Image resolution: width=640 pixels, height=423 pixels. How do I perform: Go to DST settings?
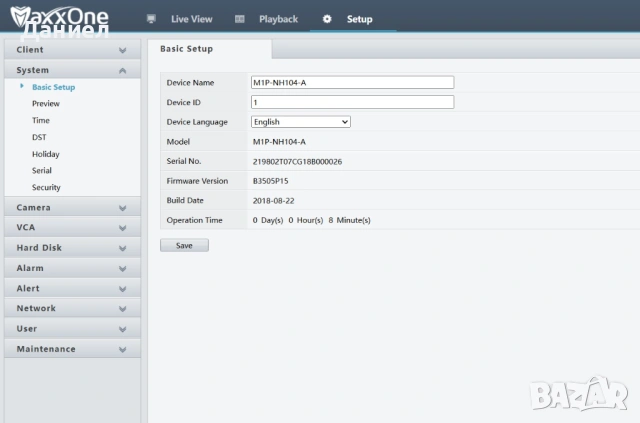point(39,137)
